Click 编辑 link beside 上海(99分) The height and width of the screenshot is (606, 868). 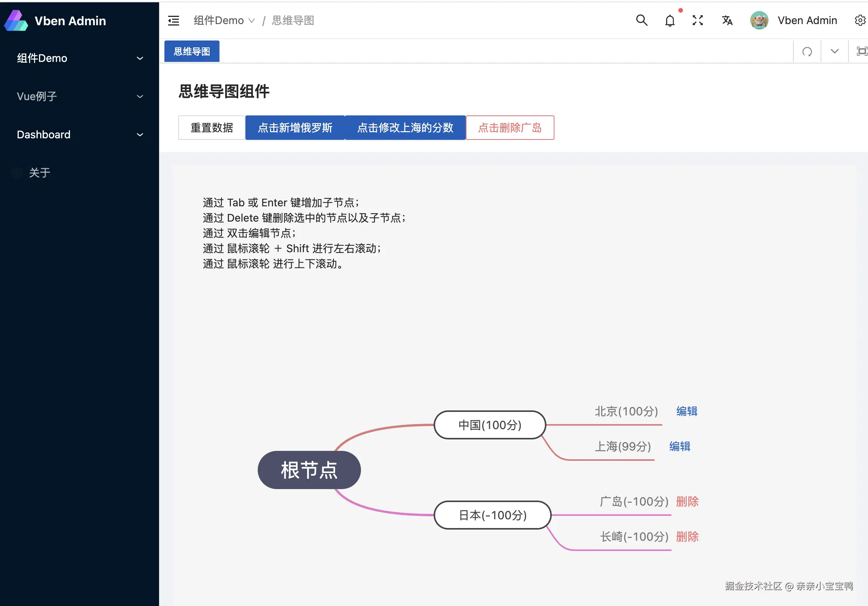[679, 446]
